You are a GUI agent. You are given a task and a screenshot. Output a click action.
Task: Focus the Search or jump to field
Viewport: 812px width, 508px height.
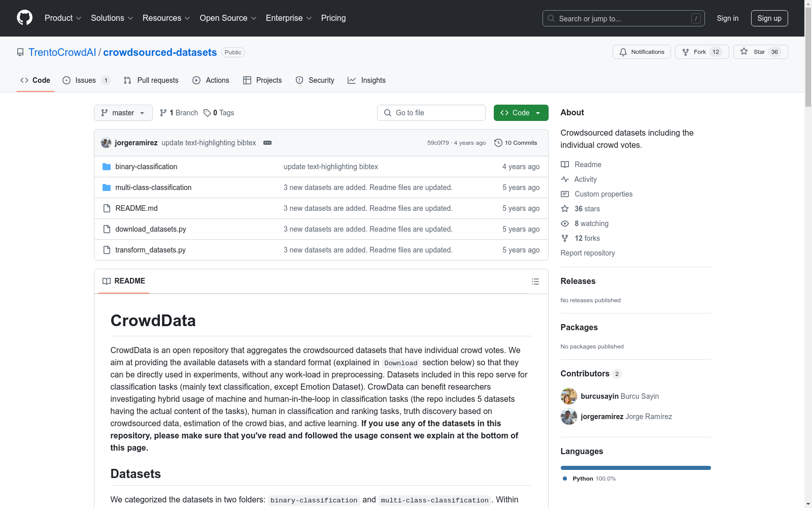624,18
